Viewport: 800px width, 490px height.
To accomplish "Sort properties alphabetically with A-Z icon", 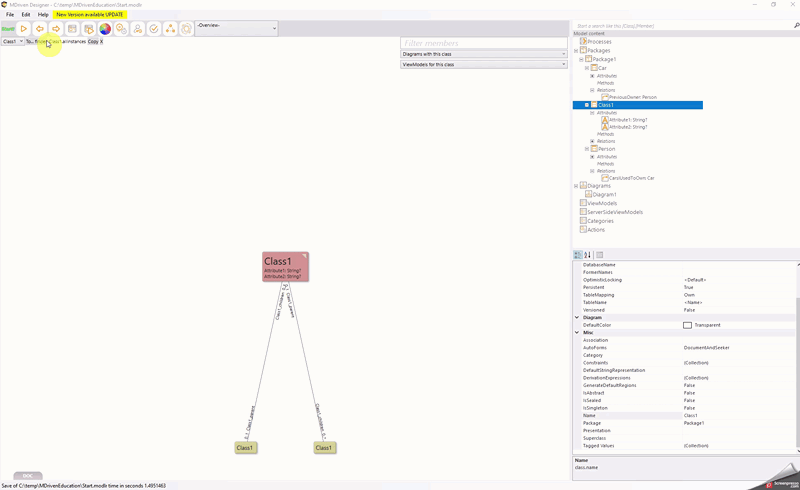I will 588,255.
